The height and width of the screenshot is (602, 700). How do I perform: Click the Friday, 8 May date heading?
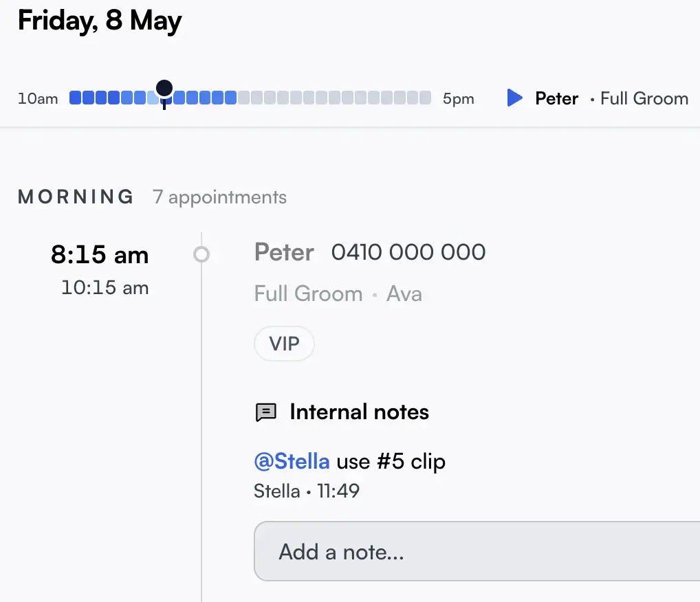[100, 21]
